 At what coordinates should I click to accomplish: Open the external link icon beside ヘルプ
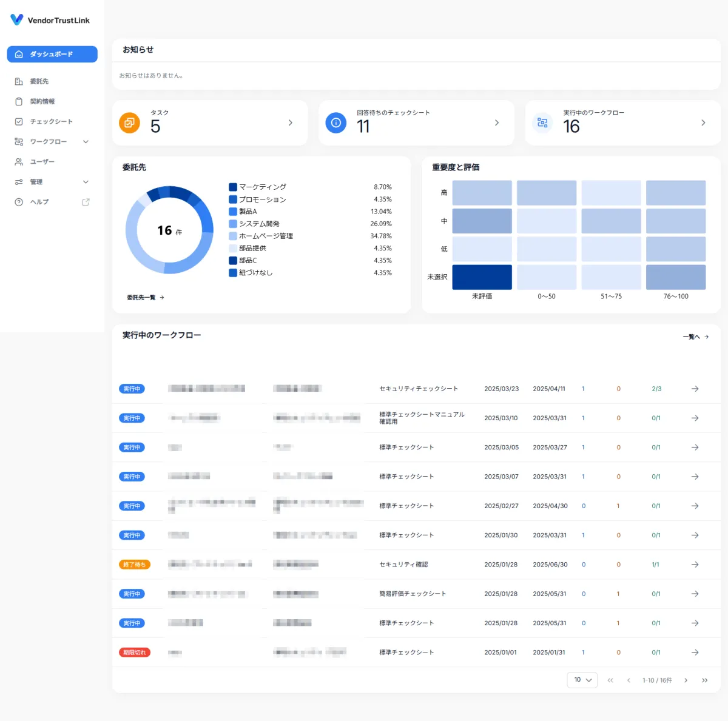click(86, 202)
